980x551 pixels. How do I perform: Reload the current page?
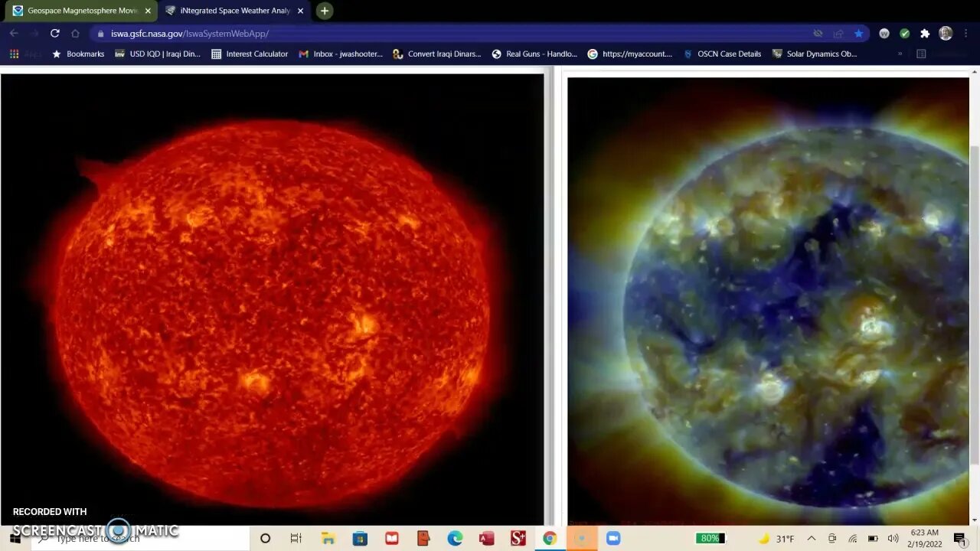pos(54,33)
